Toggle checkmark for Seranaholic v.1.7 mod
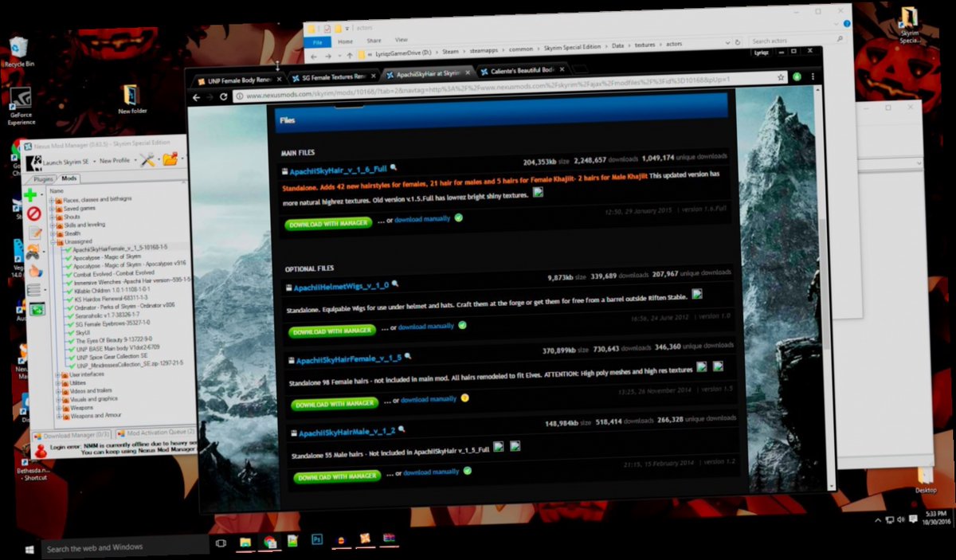Screen dimensions: 956x560 click(x=70, y=316)
